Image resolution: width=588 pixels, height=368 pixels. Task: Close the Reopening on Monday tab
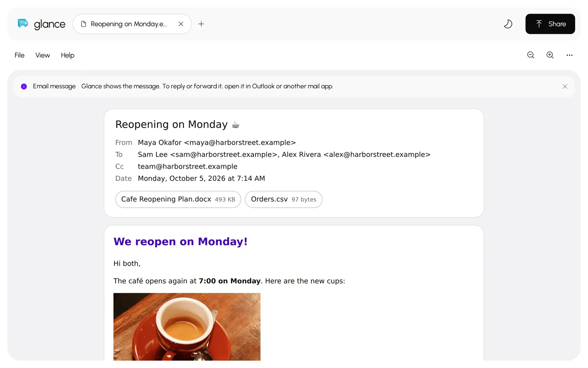coord(181,24)
